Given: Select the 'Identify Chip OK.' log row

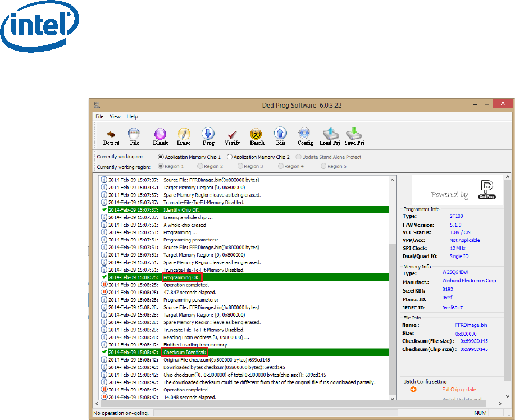Looking at the screenshot, I should pos(245,210).
